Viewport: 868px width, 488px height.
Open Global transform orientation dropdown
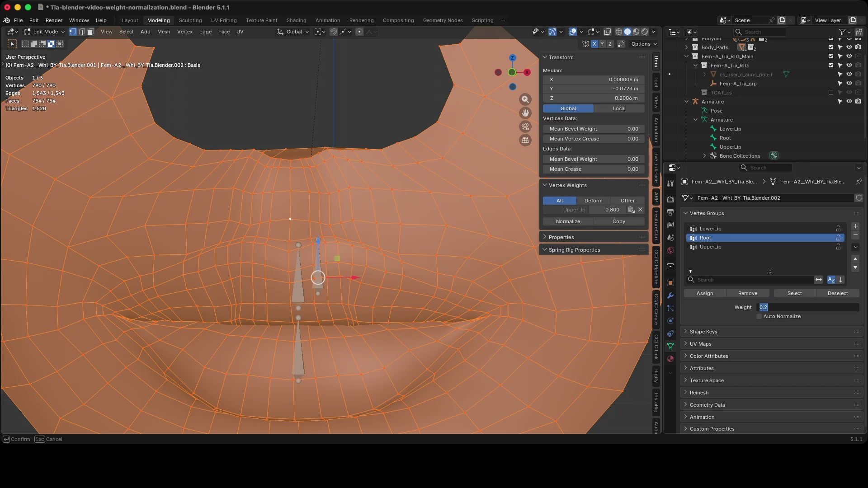pos(294,32)
